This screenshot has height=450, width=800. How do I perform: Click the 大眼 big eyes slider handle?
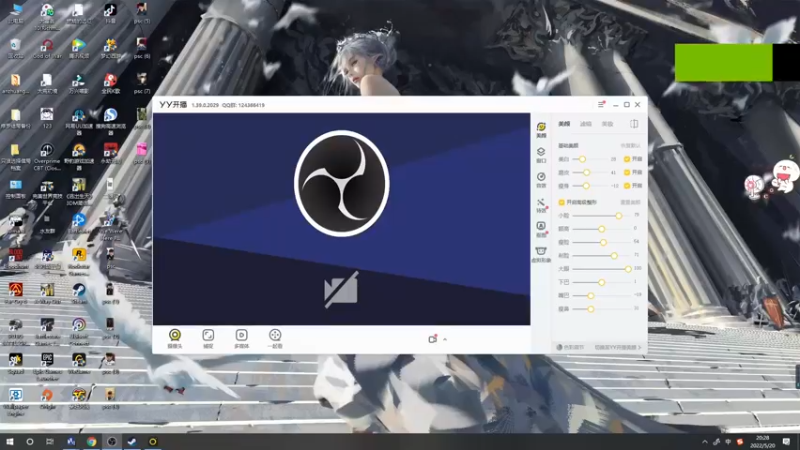pos(628,269)
